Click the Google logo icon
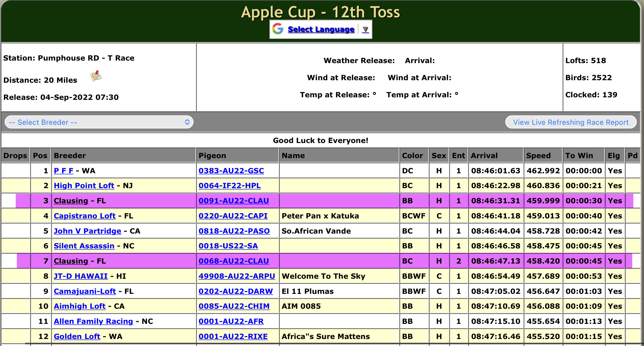Viewport: 644px width, 346px height. [278, 29]
